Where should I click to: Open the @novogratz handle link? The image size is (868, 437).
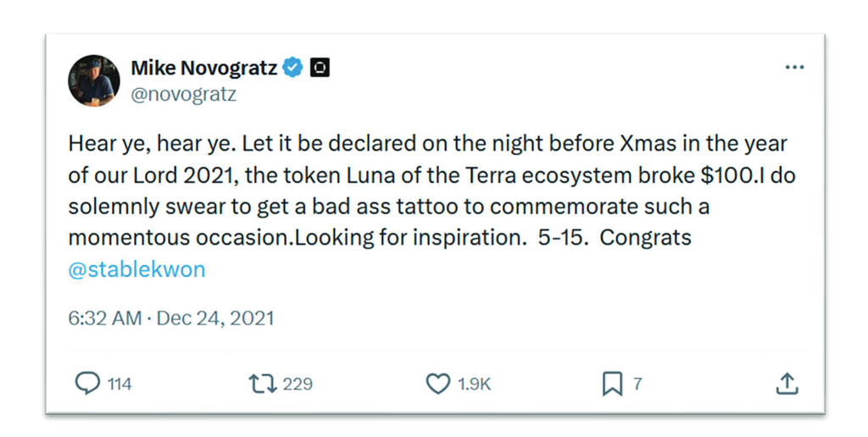tap(183, 95)
